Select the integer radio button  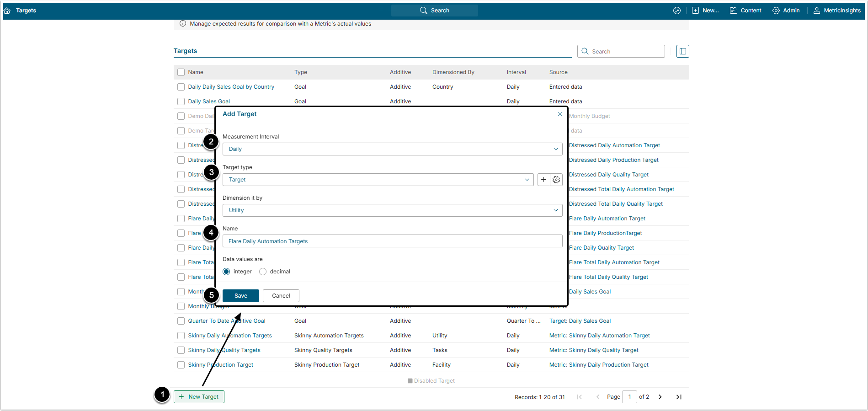tap(226, 272)
